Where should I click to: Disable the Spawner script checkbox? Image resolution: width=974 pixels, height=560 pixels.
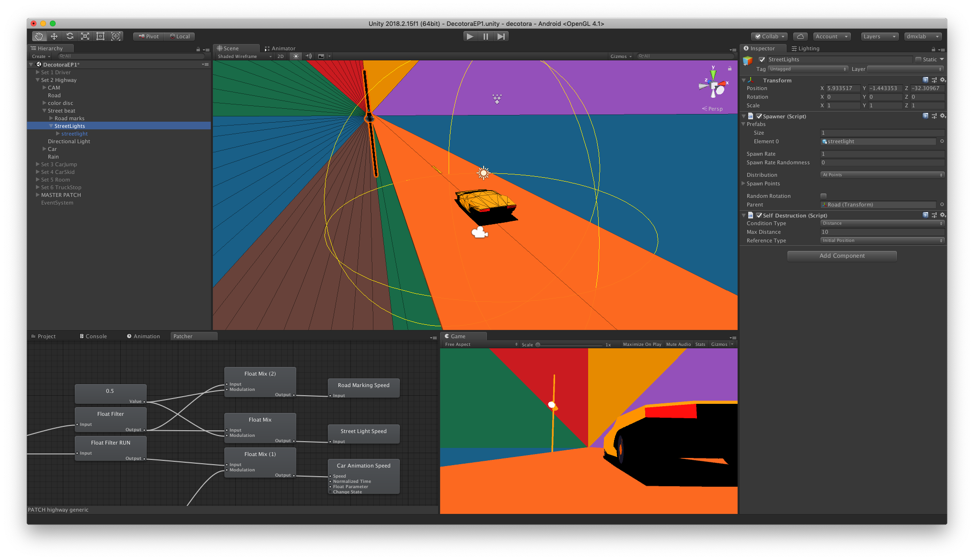(x=759, y=116)
